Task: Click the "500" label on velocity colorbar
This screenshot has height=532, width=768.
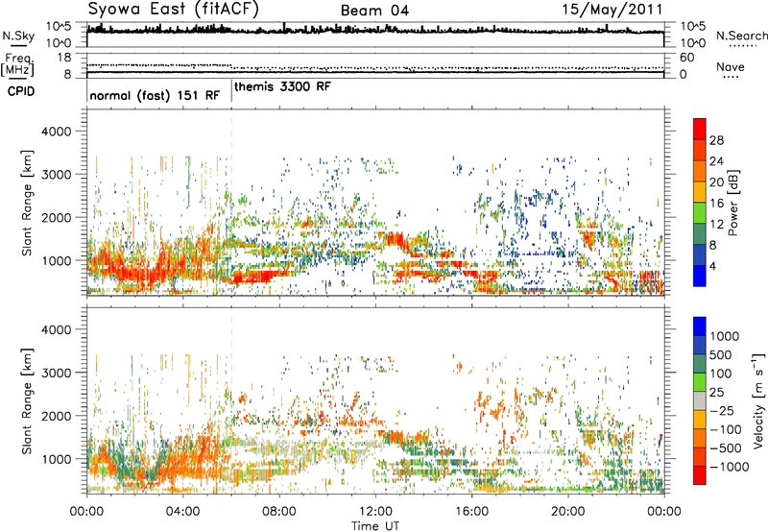Action: coord(721,354)
